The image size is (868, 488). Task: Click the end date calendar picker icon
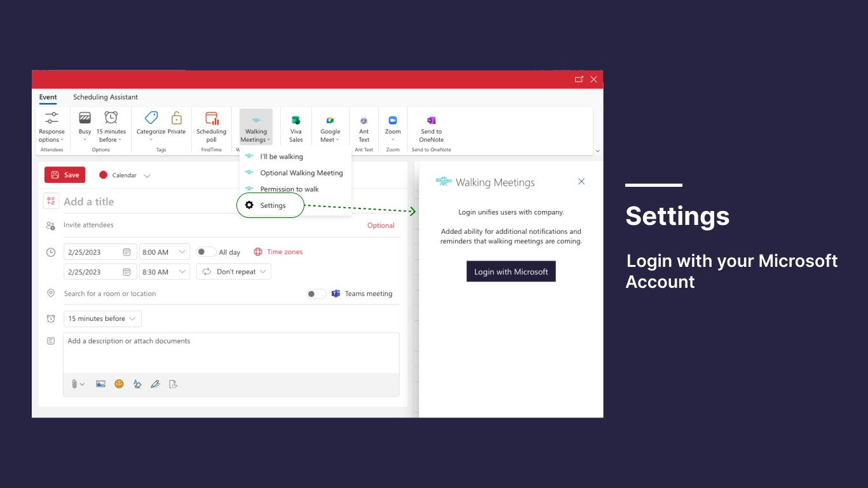126,272
